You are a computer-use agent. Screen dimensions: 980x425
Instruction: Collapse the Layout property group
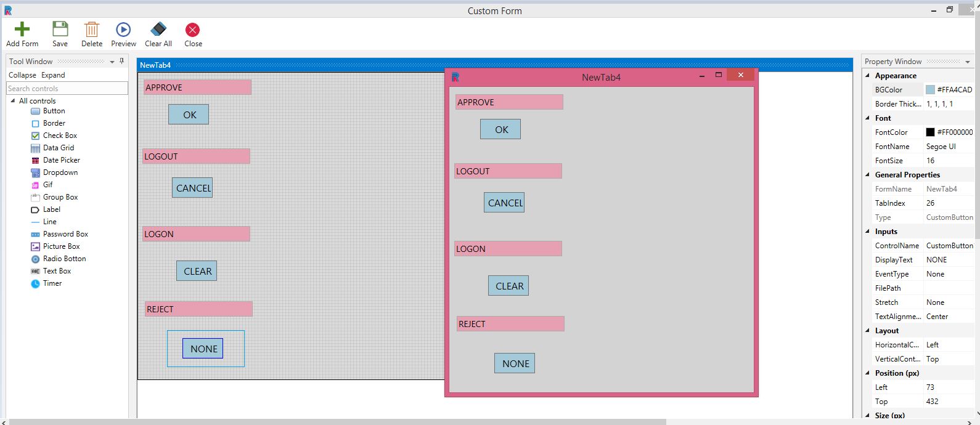[868, 330]
